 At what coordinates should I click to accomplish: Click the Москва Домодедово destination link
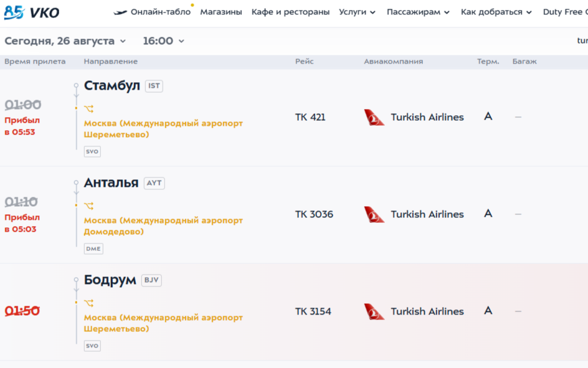(163, 226)
